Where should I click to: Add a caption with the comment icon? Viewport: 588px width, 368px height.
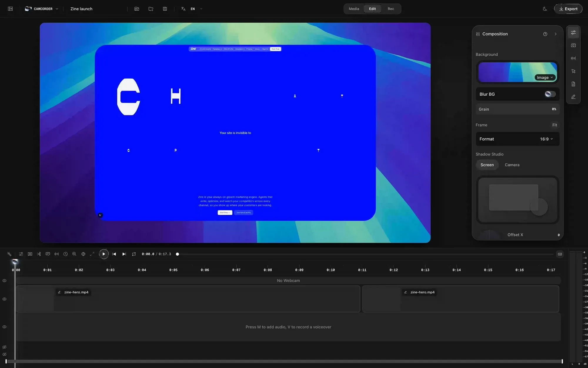48,254
